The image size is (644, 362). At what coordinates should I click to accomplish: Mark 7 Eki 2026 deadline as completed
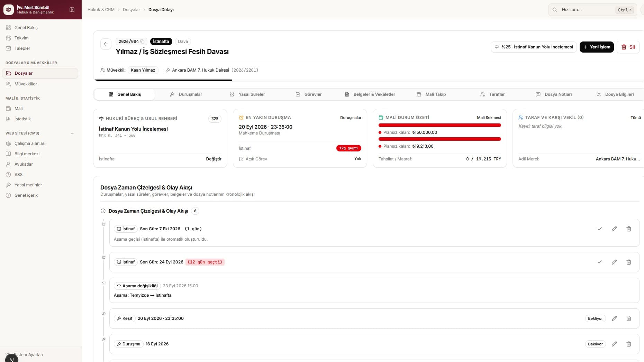600,229
